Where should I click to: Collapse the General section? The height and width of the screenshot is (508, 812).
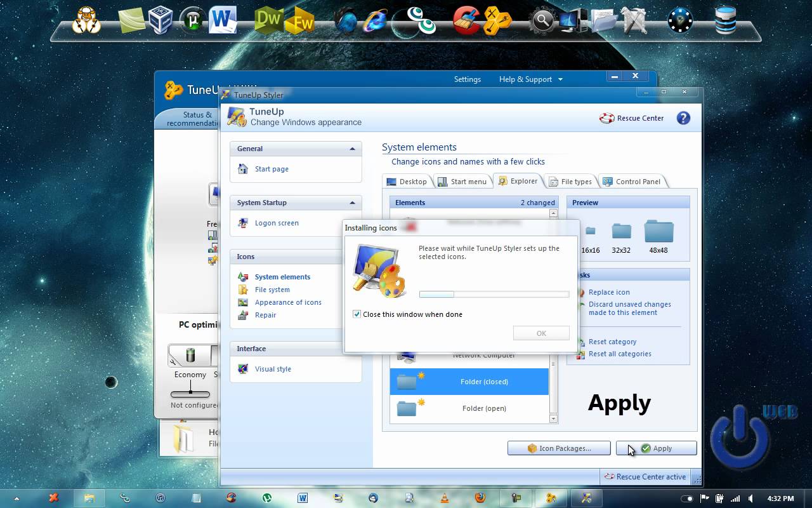coord(352,149)
